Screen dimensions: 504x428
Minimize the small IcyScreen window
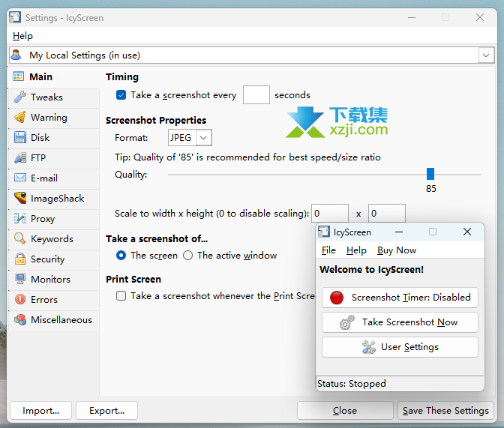(x=399, y=232)
